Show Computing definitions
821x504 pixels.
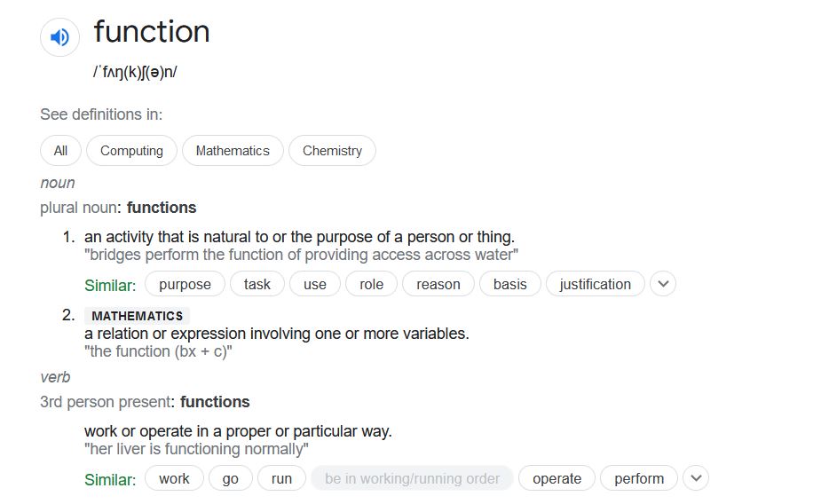pyautogui.click(x=131, y=151)
